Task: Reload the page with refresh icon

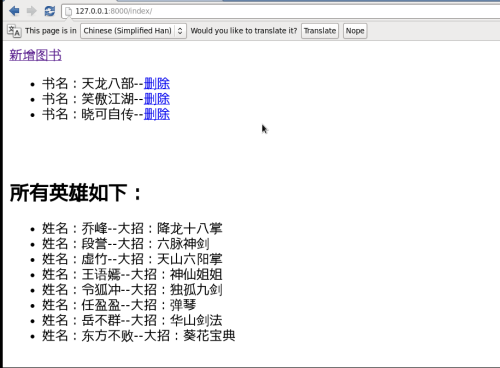Action: pyautogui.click(x=50, y=11)
